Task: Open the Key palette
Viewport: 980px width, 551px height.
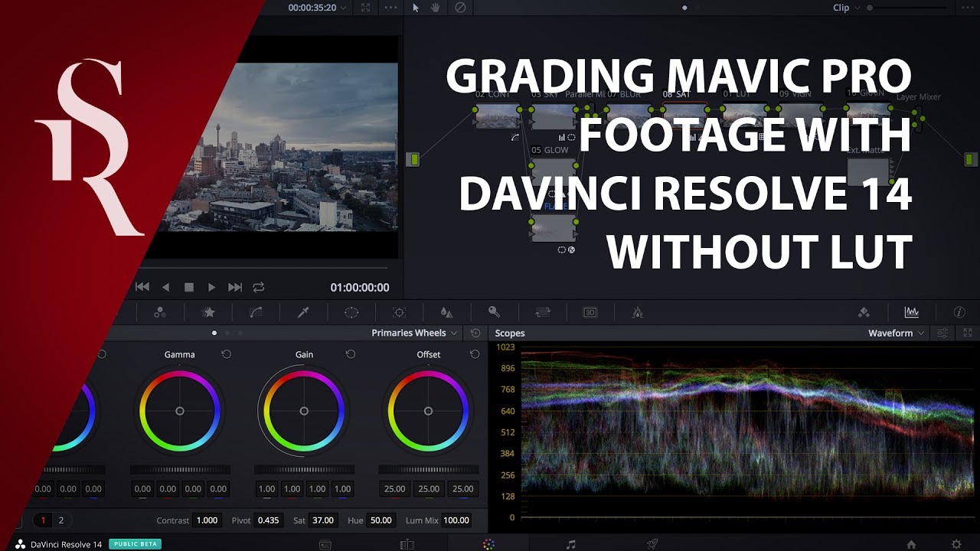Action: point(494,312)
